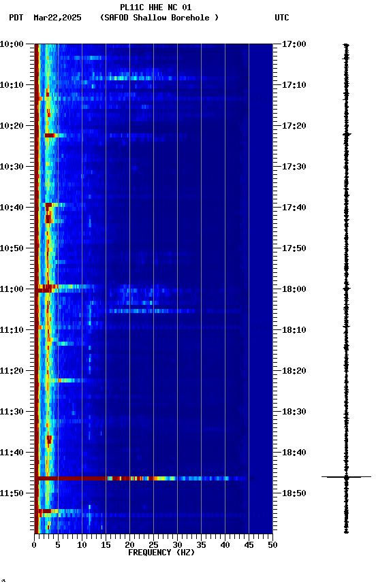Click the "40" frequency axis tick label

[x=225, y=546]
